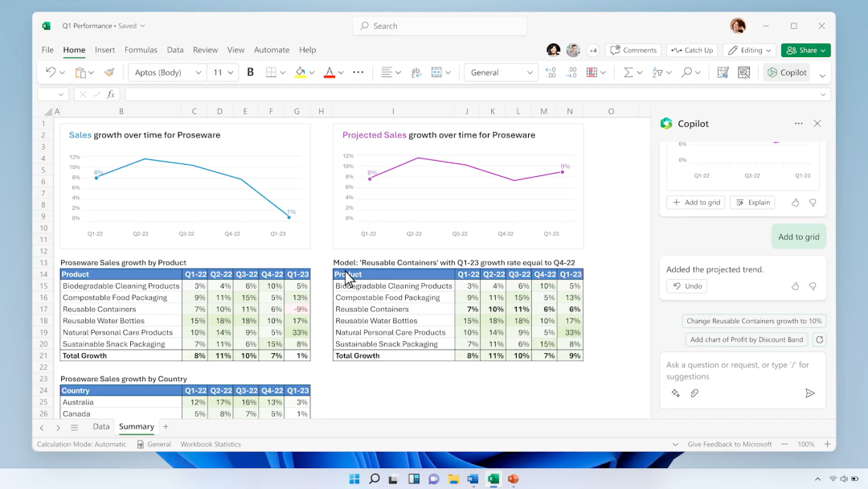Click the Paste clipboard icon

(x=80, y=72)
